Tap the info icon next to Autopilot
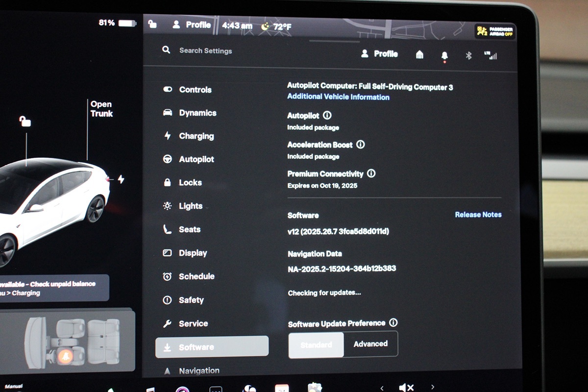The height and width of the screenshot is (392, 588). coord(327,116)
